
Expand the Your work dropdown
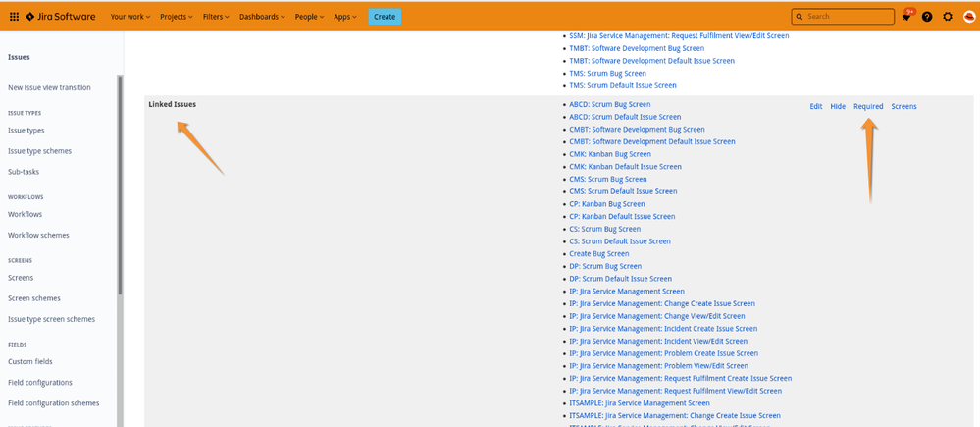[130, 17]
